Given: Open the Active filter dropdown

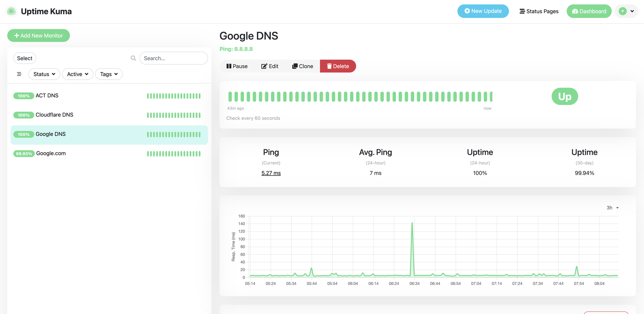Looking at the screenshot, I should [78, 74].
